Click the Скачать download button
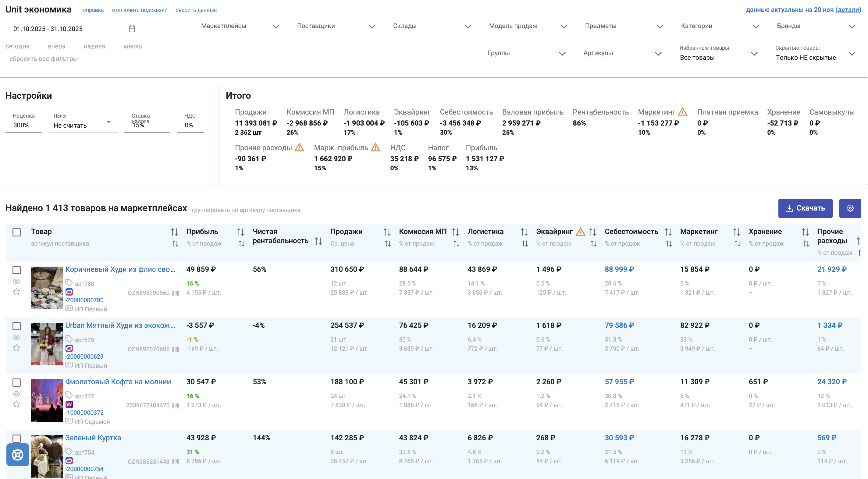868x479 pixels. pyautogui.click(x=805, y=208)
